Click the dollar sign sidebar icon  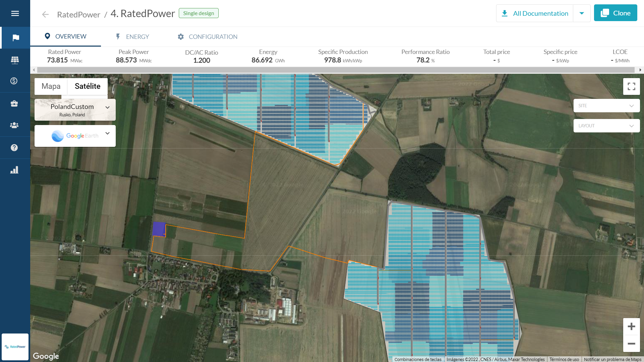click(14, 81)
